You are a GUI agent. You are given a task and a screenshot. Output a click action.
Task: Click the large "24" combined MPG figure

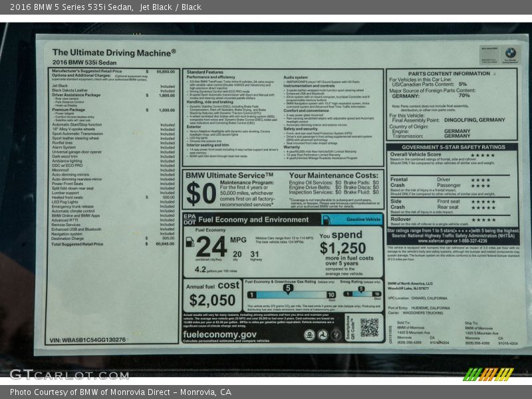click(x=211, y=247)
